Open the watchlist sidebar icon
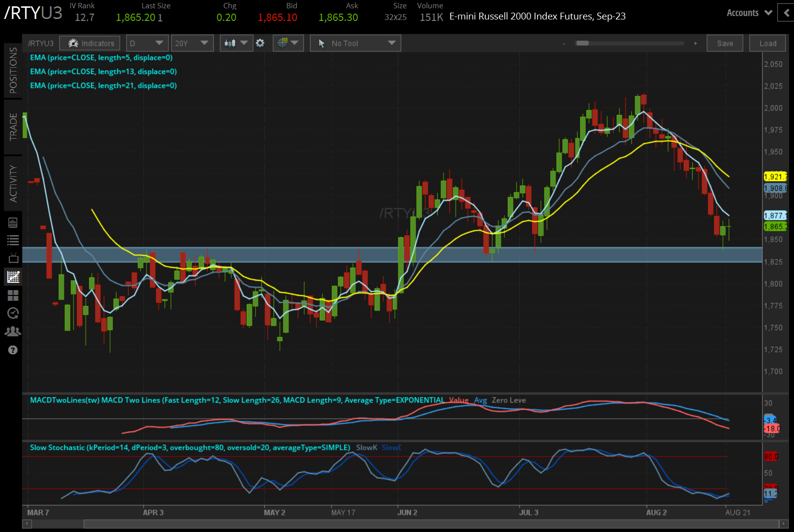794x532 pixels. point(13,240)
